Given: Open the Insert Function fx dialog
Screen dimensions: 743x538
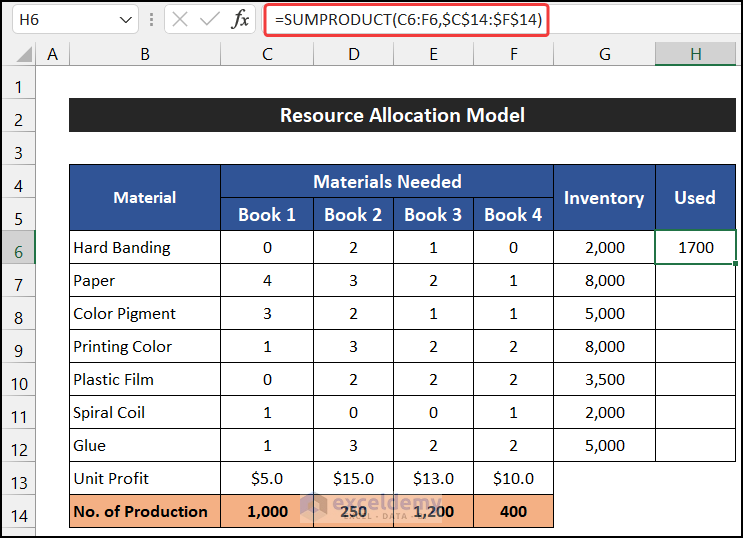Looking at the screenshot, I should [241, 19].
